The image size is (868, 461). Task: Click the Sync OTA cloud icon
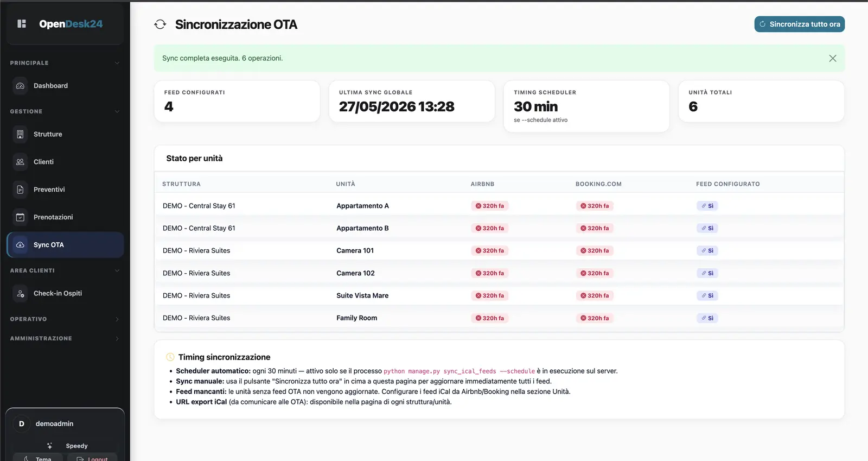coord(20,245)
